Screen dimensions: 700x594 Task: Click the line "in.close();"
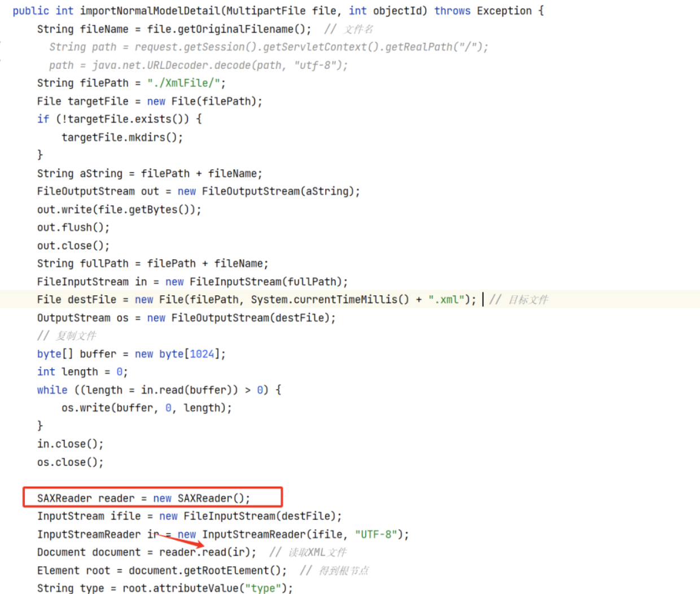click(71, 444)
